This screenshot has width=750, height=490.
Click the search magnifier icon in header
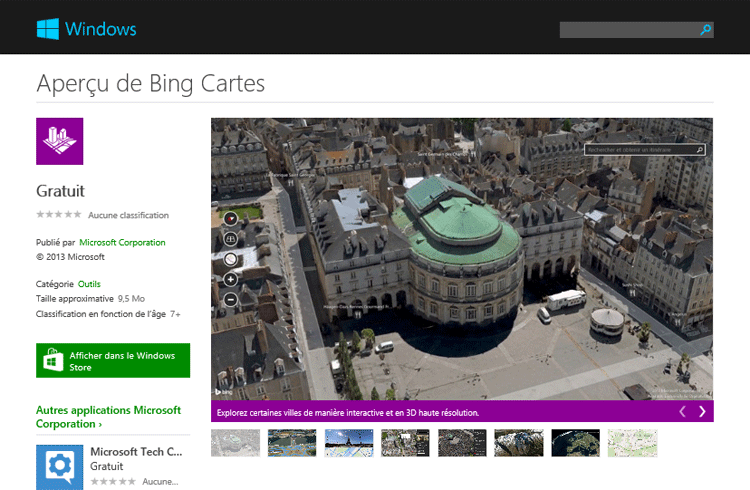point(706,30)
